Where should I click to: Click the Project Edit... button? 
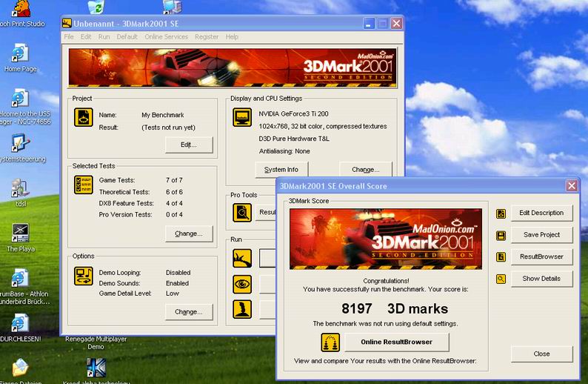click(x=189, y=145)
